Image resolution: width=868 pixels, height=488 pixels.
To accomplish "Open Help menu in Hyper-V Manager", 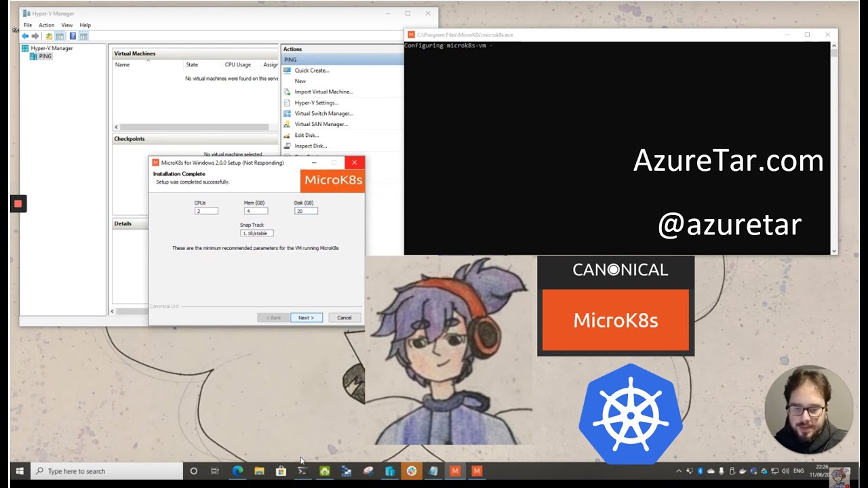I will coord(85,25).
